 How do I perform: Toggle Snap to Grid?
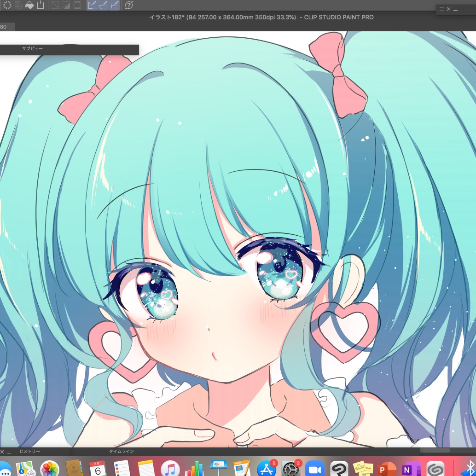coord(115,5)
